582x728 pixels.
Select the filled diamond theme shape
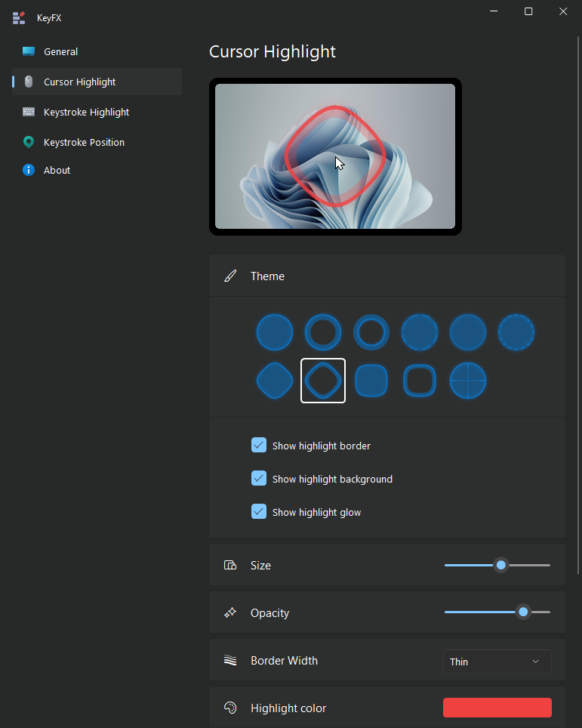tap(275, 381)
